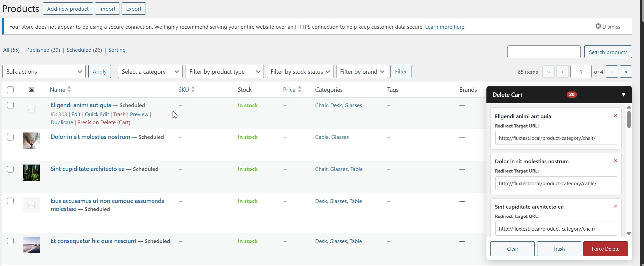The height and width of the screenshot is (266, 644).
Task: Click the Delete Cart scrollbar thumb
Action: [x=629, y=119]
